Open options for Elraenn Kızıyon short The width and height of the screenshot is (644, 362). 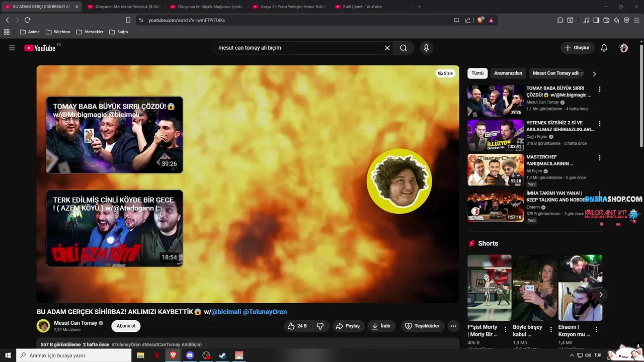pos(596,330)
